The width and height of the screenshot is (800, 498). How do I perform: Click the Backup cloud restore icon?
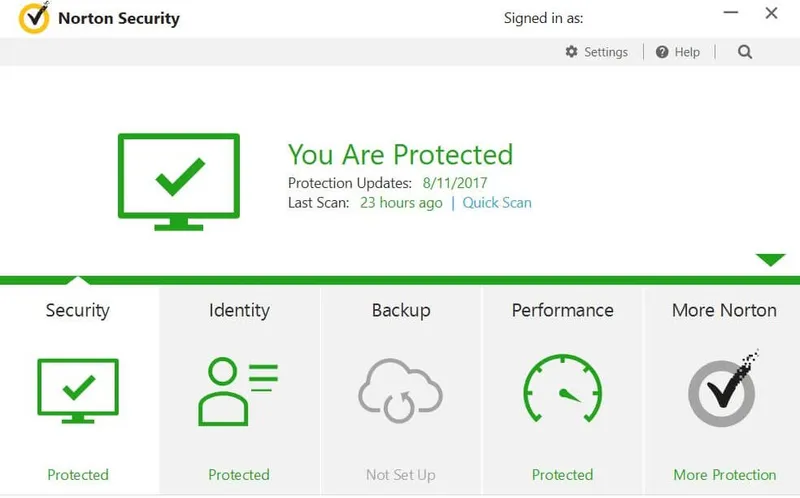point(401,391)
